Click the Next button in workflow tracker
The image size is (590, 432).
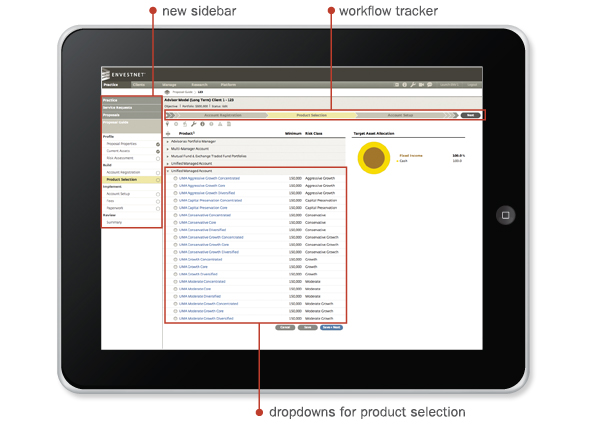[470, 115]
